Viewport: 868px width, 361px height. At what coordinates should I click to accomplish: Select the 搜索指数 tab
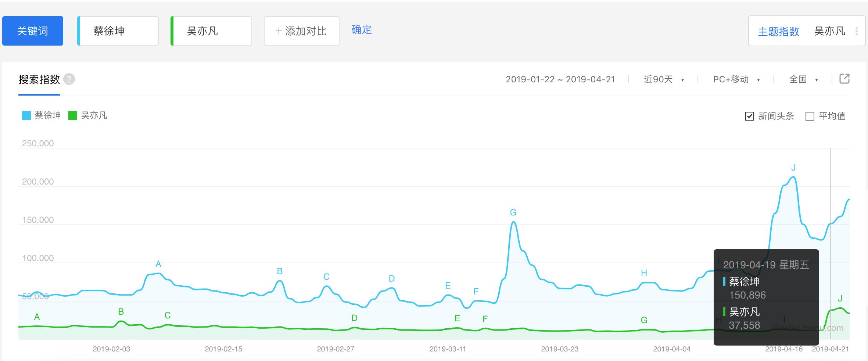coord(39,79)
